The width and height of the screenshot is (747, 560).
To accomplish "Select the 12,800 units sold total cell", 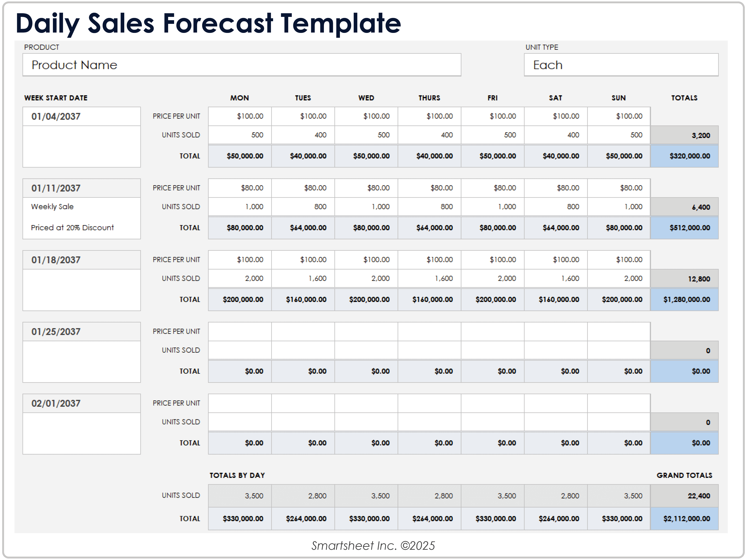I will click(x=684, y=279).
